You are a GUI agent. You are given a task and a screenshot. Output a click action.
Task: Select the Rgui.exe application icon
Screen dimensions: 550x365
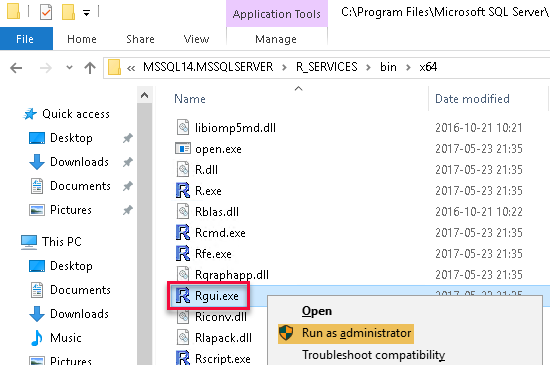click(182, 296)
